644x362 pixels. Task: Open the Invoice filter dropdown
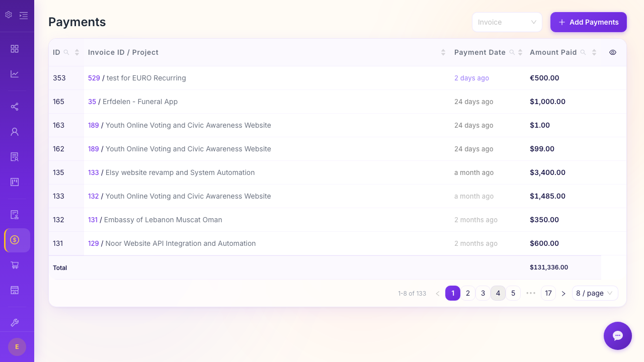point(507,22)
